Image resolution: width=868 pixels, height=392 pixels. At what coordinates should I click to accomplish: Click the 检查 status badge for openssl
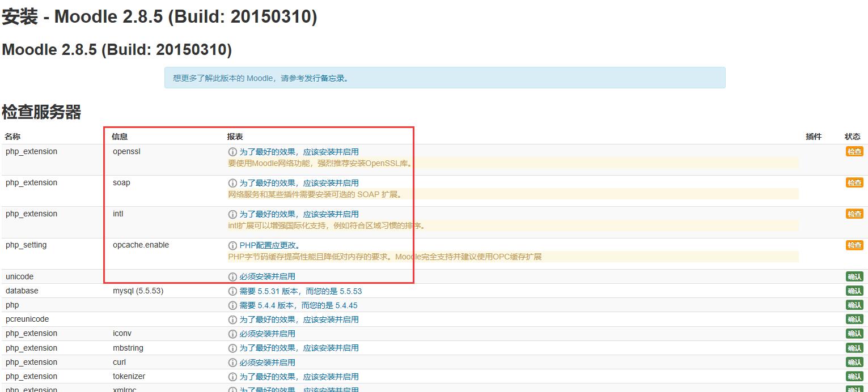click(x=854, y=151)
